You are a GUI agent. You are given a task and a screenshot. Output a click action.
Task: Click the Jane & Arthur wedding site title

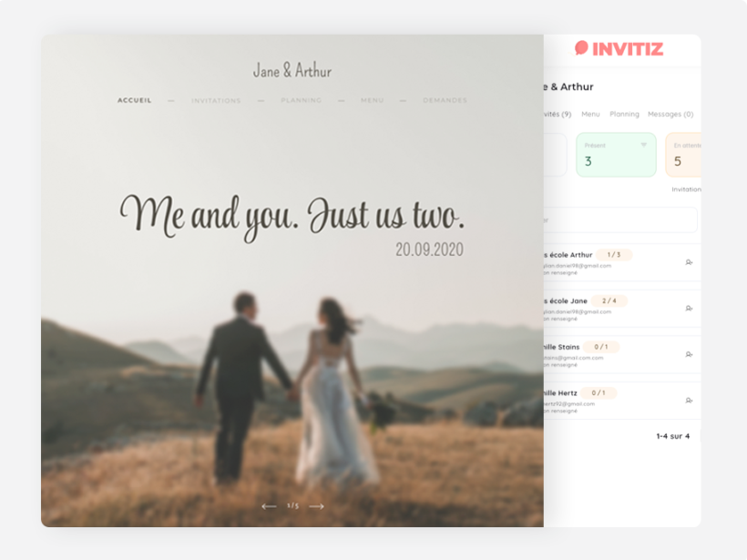coord(292,70)
